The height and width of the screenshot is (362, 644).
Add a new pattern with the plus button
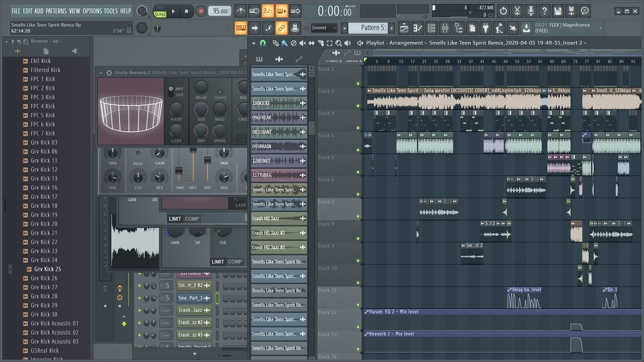(x=392, y=28)
